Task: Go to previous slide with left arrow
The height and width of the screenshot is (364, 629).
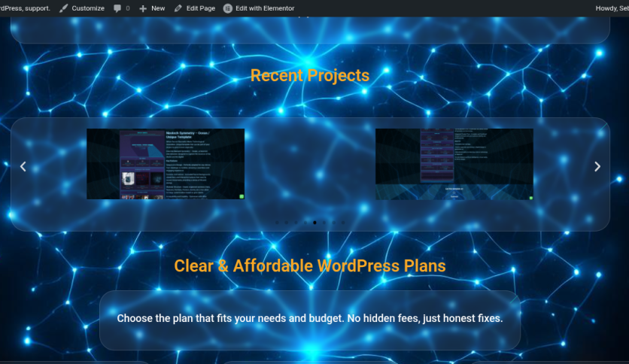Action: click(23, 166)
